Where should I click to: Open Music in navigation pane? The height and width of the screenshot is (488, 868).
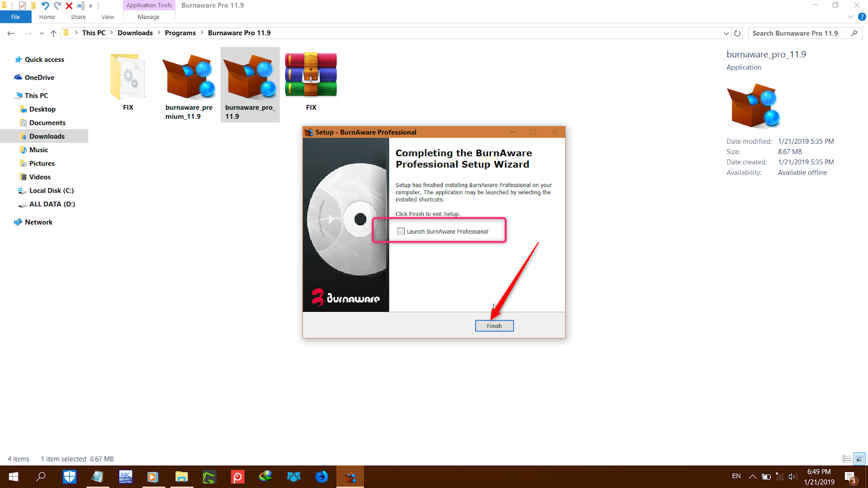click(x=34, y=150)
